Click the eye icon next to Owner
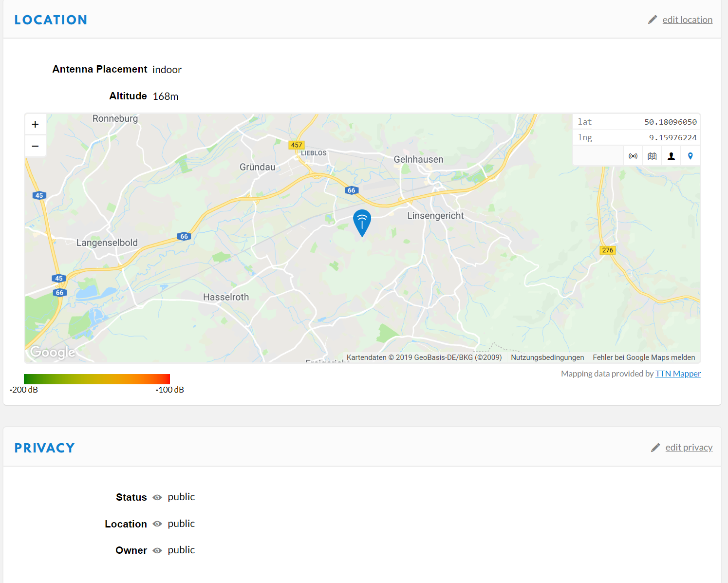Screen dimensions: 728x583 click(157, 550)
